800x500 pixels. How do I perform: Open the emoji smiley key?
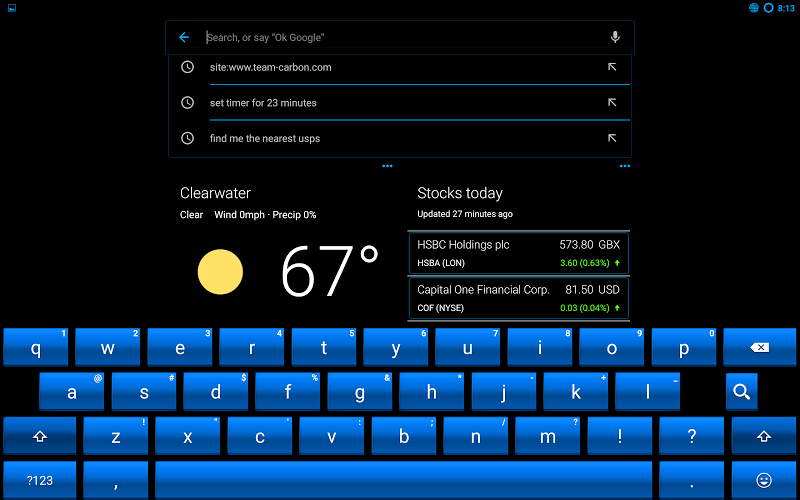[x=764, y=480]
